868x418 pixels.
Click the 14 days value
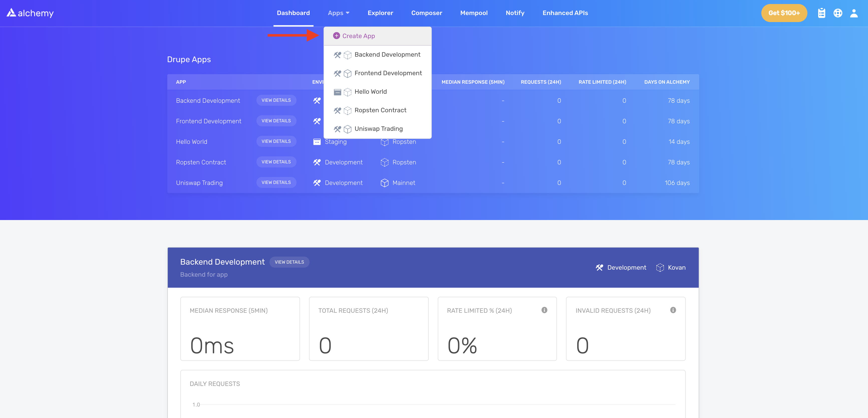[679, 142]
